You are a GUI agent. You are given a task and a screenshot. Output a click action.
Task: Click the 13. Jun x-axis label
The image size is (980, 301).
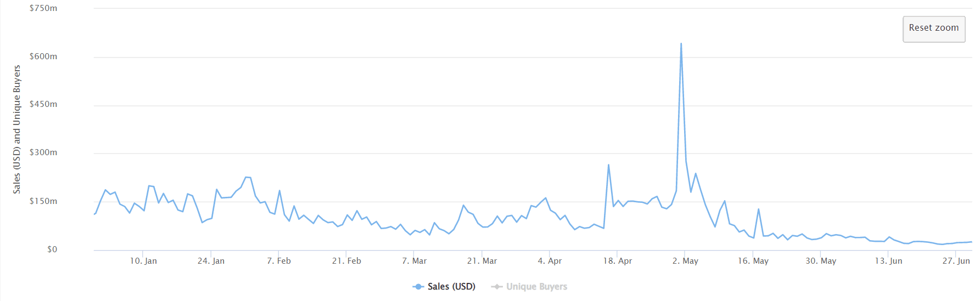(888, 261)
